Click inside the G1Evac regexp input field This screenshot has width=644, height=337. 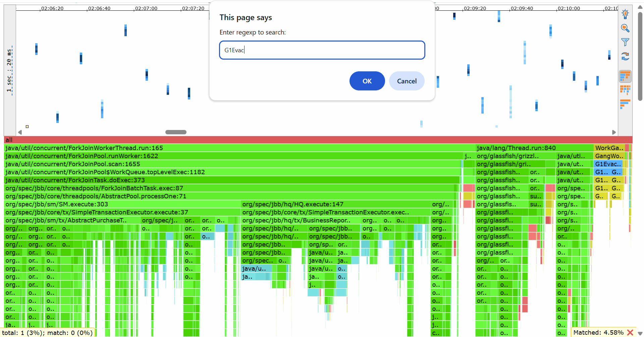(322, 50)
